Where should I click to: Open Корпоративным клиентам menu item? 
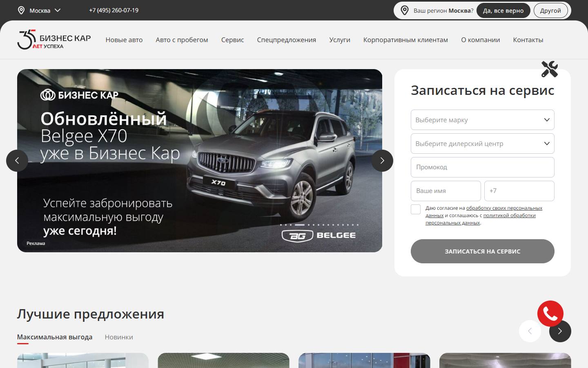tap(405, 40)
